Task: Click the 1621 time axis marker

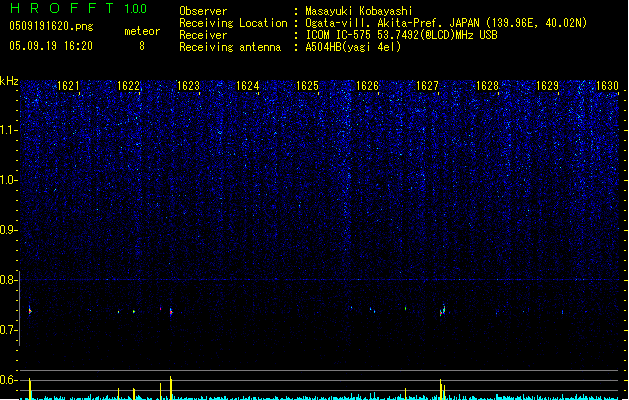Action: point(68,86)
